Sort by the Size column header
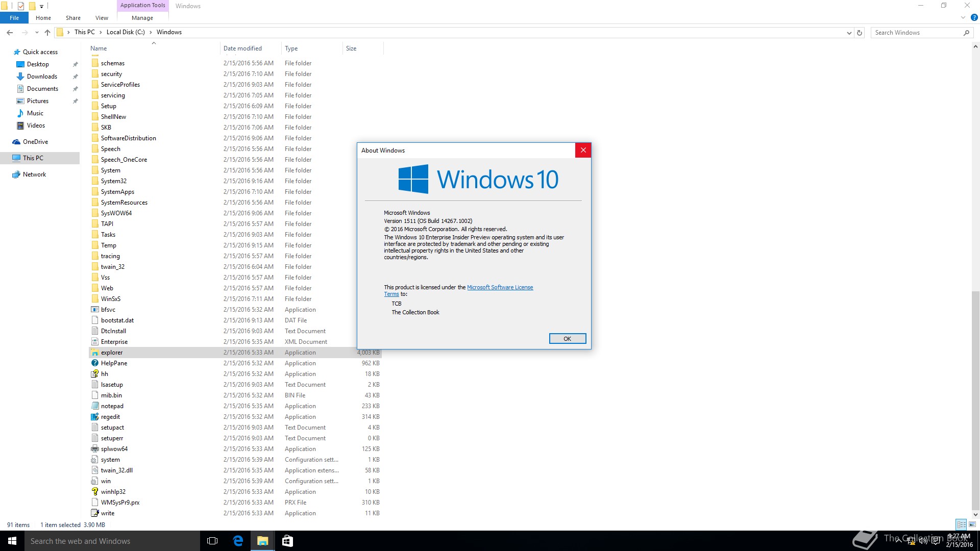 (363, 48)
